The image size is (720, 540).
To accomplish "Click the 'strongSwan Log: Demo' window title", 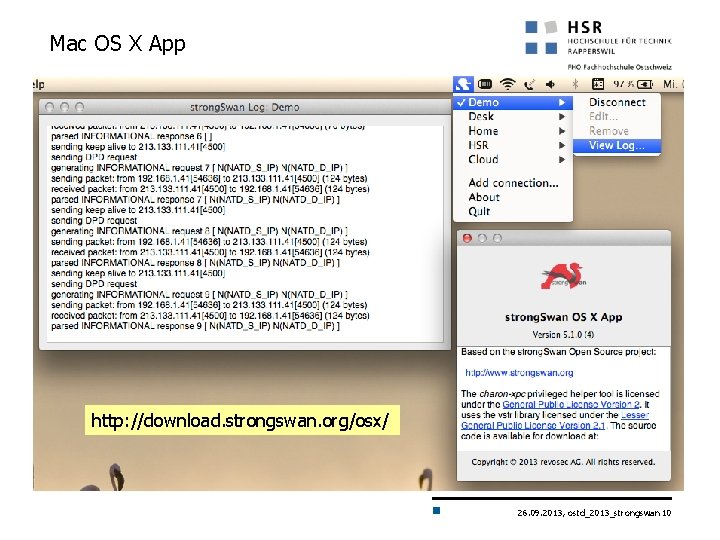I will coord(244,107).
